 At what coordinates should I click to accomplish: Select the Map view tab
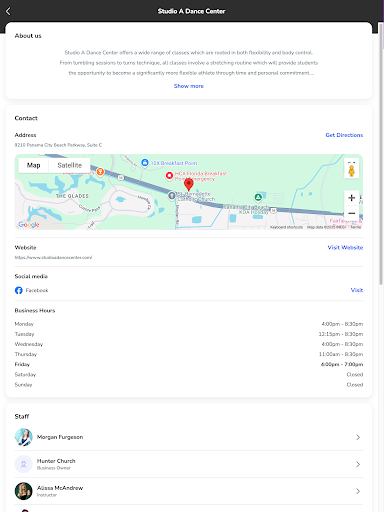(x=33, y=165)
